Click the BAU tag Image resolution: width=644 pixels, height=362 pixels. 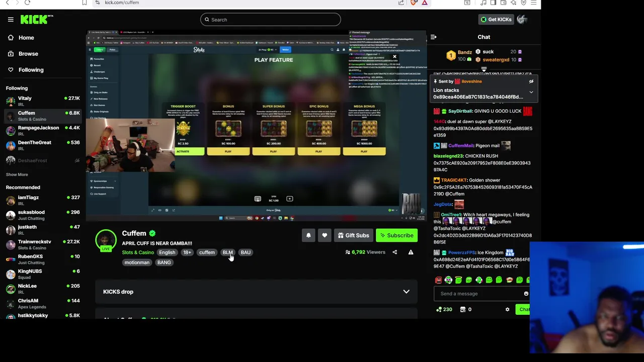pyautogui.click(x=246, y=252)
